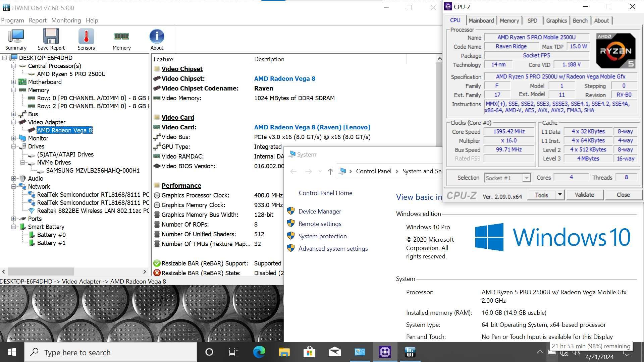Click Device Manager in Control Panel
This screenshot has height=362, width=644.
(x=320, y=211)
